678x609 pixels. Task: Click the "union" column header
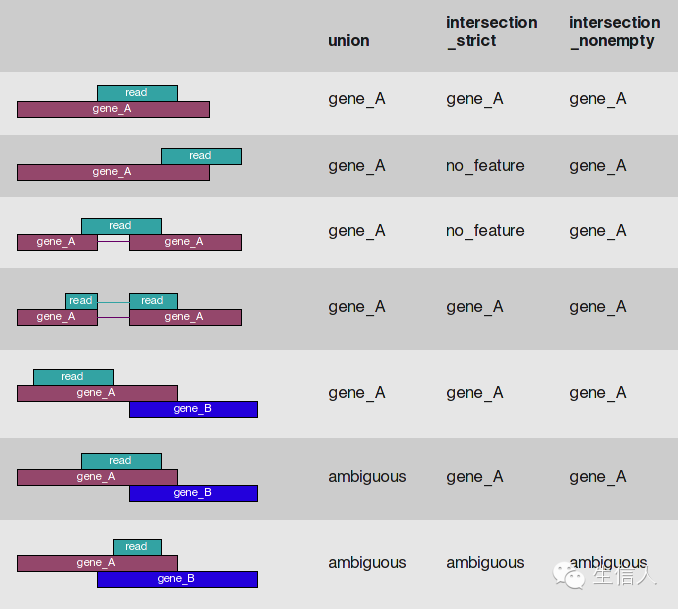point(348,41)
